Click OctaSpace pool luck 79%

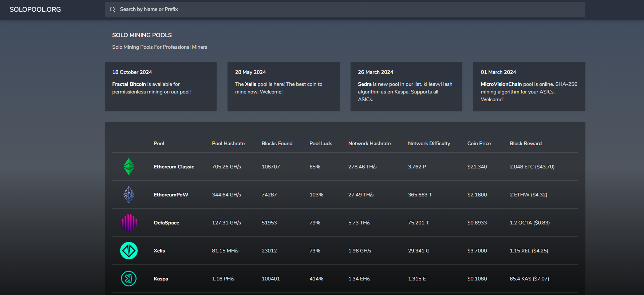(315, 223)
